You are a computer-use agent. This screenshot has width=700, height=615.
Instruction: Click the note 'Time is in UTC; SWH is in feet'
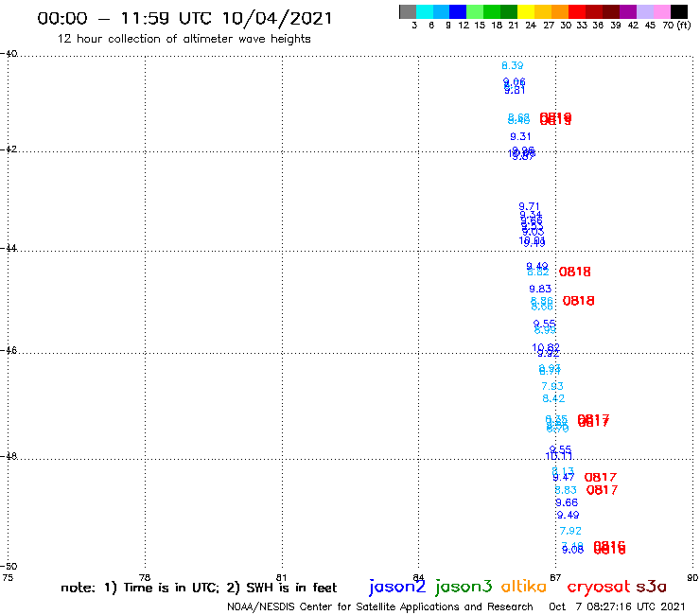tap(199, 588)
